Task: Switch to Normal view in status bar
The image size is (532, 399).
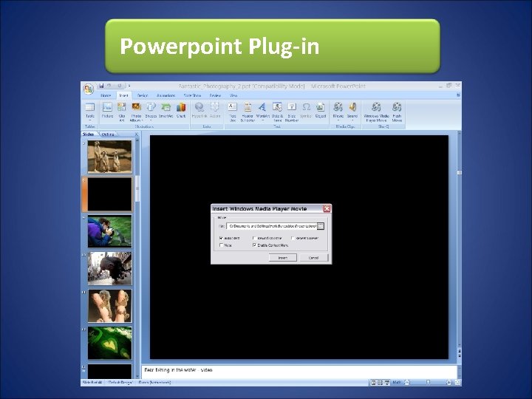Action: click(x=374, y=383)
